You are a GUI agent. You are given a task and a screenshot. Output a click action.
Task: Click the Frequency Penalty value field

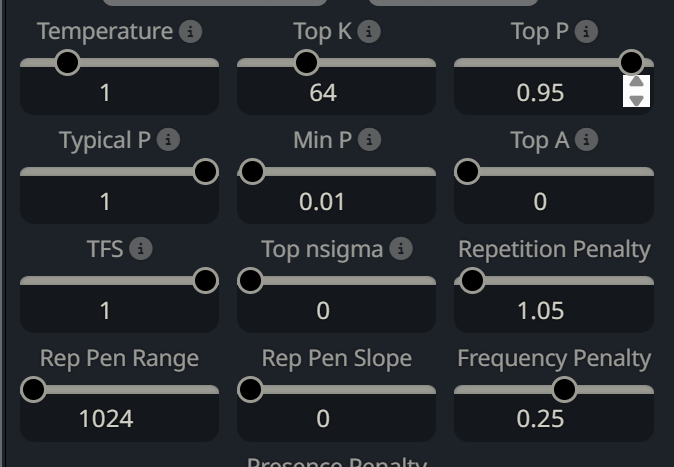[x=540, y=419]
